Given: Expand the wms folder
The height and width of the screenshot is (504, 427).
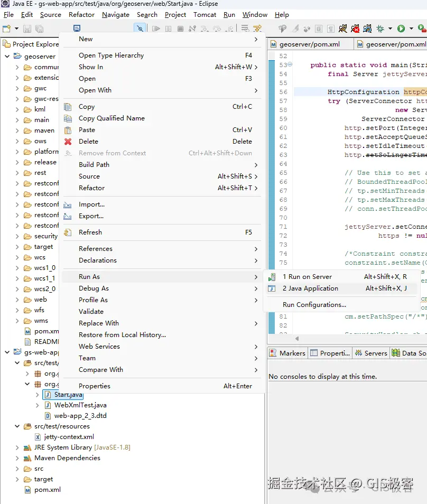Looking at the screenshot, I should pos(17,321).
